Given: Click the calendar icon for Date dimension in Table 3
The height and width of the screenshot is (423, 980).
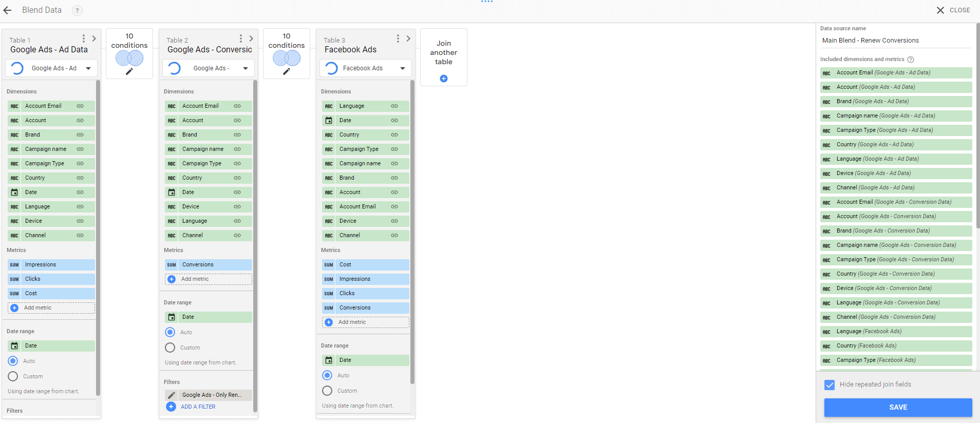Looking at the screenshot, I should tap(329, 121).
